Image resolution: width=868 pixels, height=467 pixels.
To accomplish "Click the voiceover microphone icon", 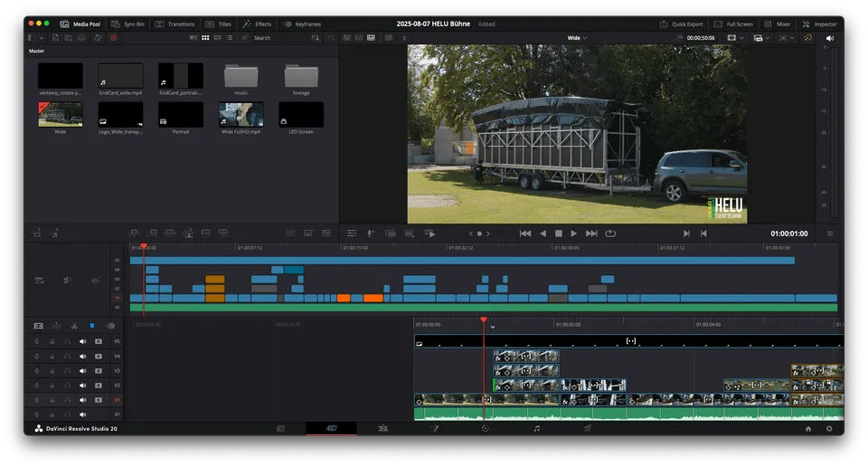I will pyautogui.click(x=371, y=233).
